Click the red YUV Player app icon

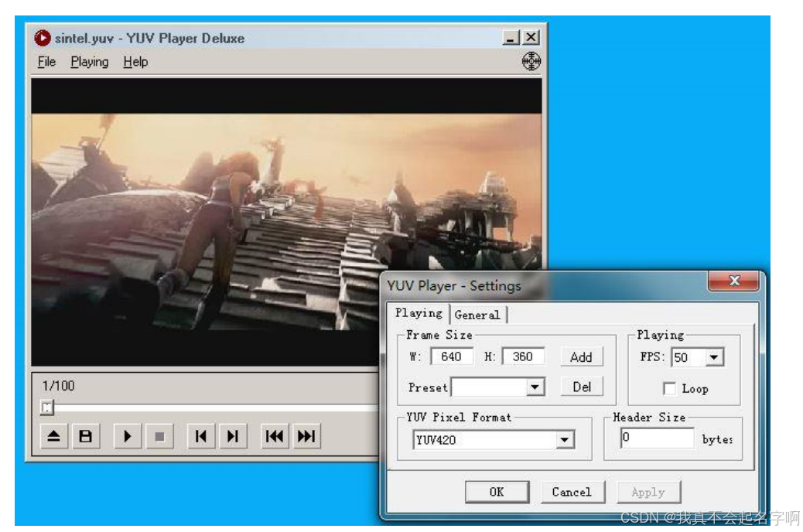click(43, 38)
